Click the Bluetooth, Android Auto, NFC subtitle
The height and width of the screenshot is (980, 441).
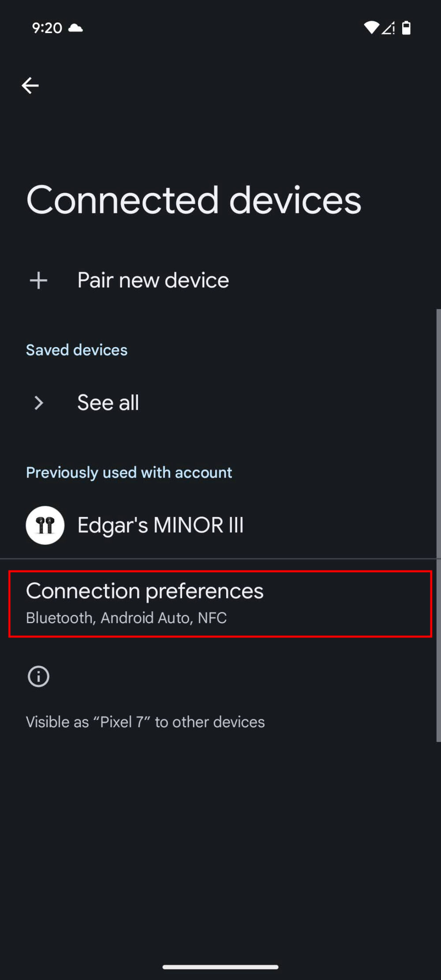coord(126,617)
